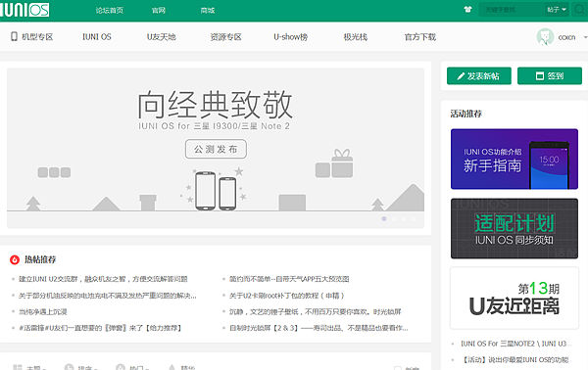Open post 关于U2卡刷root补丁包的教程
The width and height of the screenshot is (588, 370).
(287, 296)
